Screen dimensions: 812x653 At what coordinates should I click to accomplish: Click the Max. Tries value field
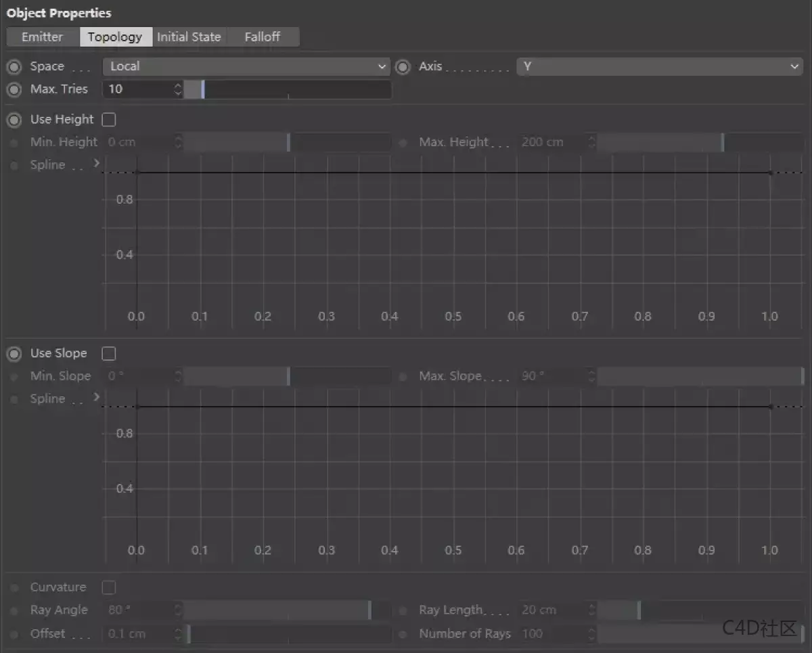(139, 89)
